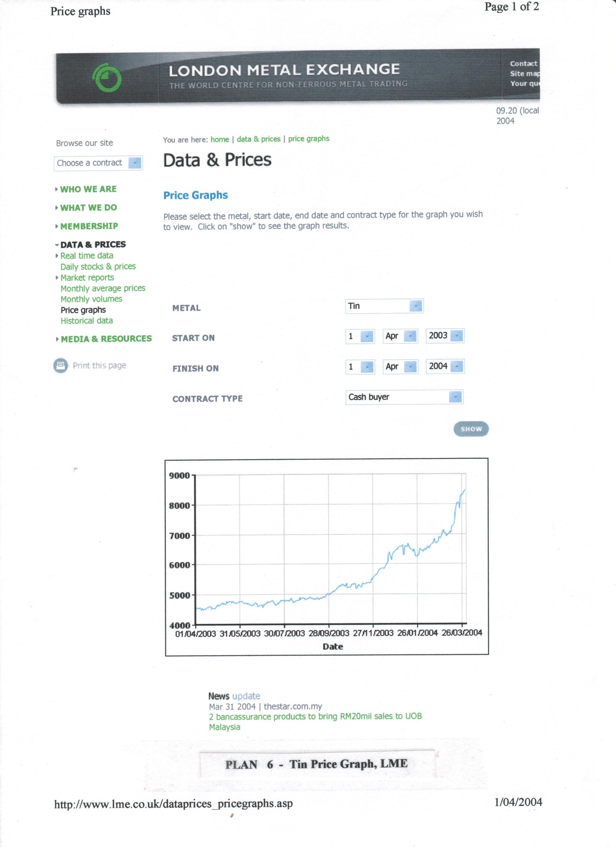Expand the Membership menu item

(x=89, y=226)
